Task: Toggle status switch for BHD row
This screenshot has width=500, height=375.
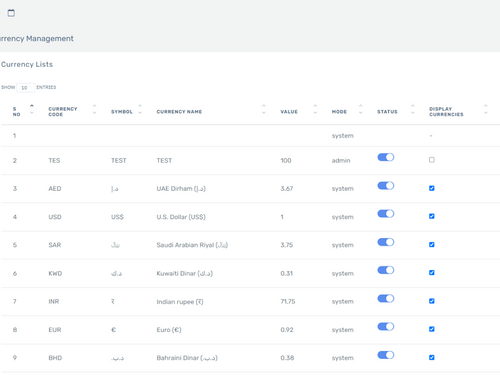Action: 386,355
